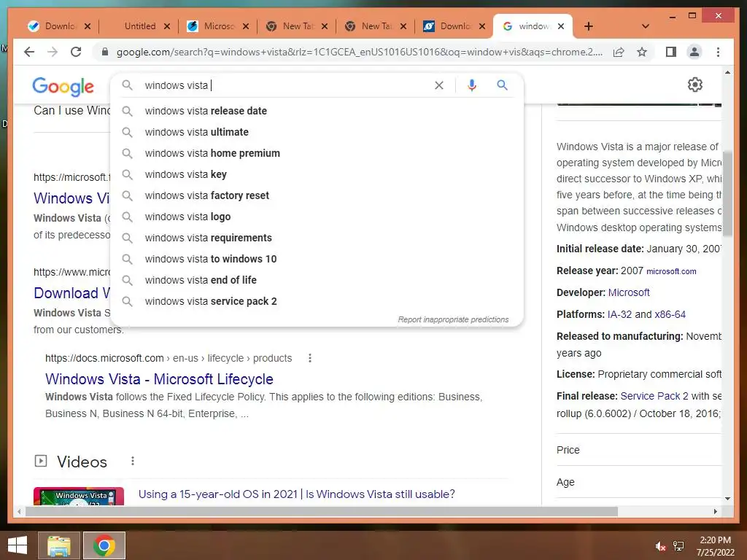Select suggestion windows vista requirements
The width and height of the screenshot is (747, 560).
click(317, 238)
